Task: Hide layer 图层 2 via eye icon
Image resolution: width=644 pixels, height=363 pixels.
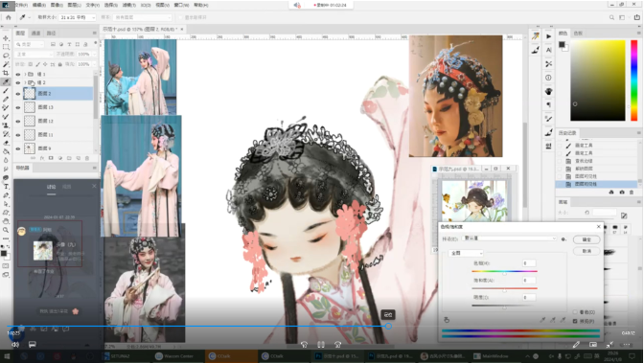Action: pyautogui.click(x=17, y=94)
